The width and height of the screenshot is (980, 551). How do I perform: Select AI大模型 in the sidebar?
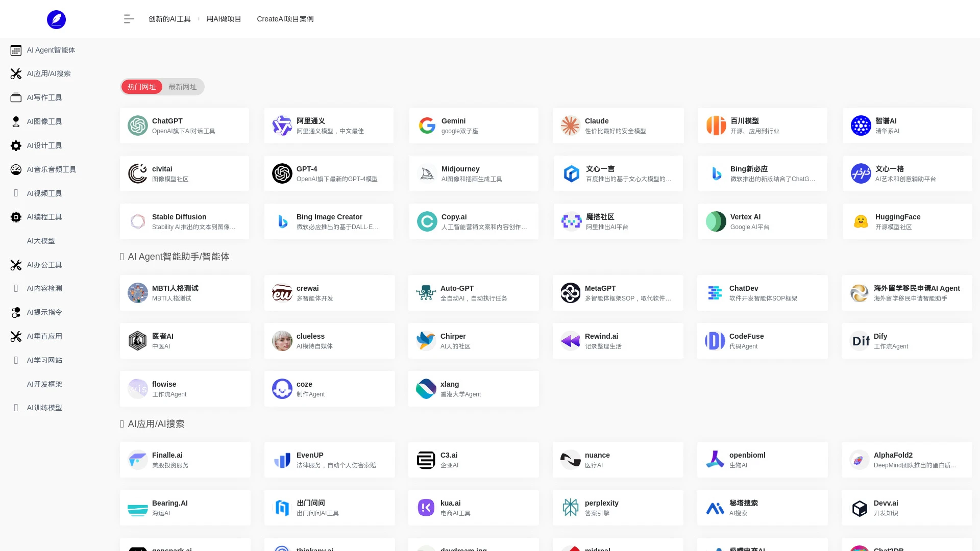click(41, 241)
